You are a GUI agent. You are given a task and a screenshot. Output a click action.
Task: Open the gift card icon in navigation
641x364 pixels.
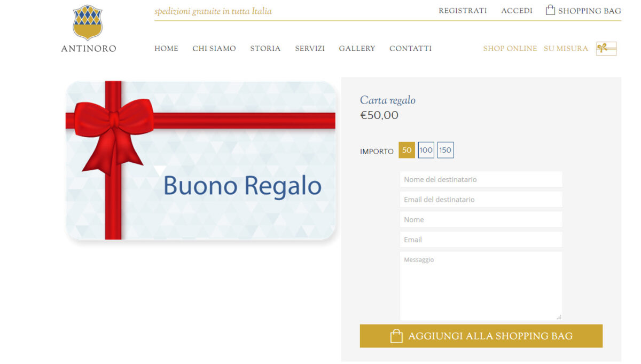click(x=606, y=49)
